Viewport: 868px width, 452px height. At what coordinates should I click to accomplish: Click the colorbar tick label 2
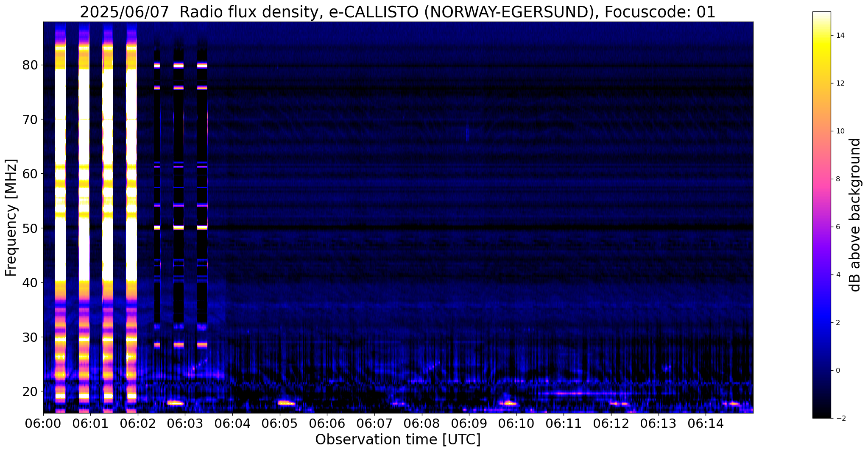tap(838, 323)
